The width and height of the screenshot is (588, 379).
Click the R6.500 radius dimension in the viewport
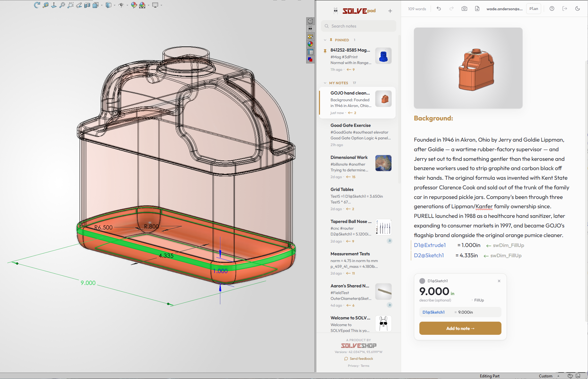point(103,227)
